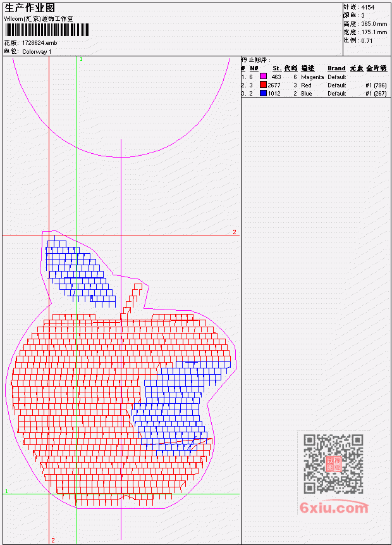
Task: Click the "Magenta" description cell
Action: (x=312, y=77)
